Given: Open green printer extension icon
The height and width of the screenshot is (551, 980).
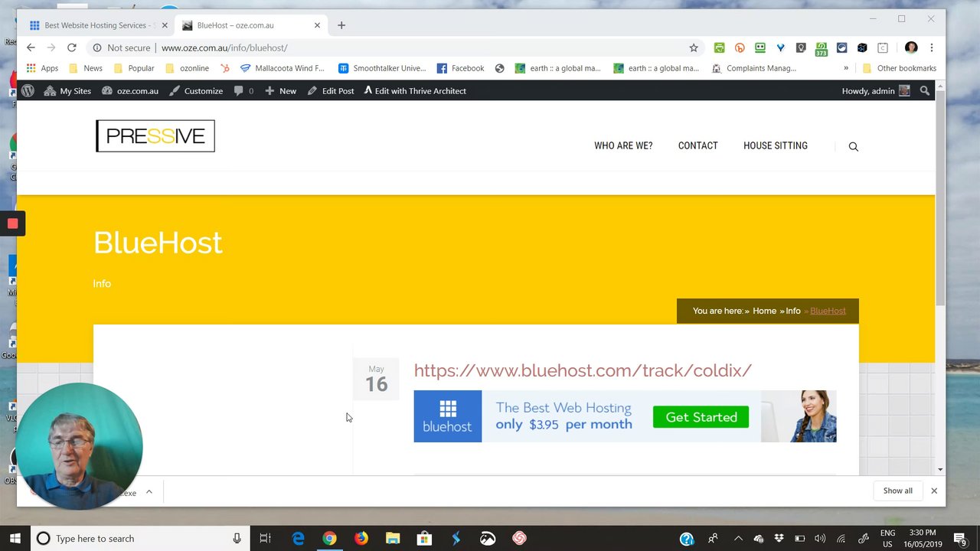Looking at the screenshot, I should pos(719,47).
